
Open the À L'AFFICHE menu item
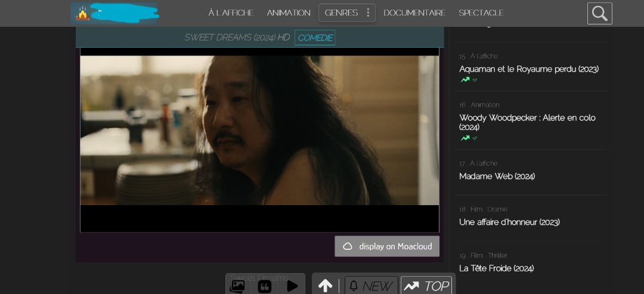click(231, 13)
